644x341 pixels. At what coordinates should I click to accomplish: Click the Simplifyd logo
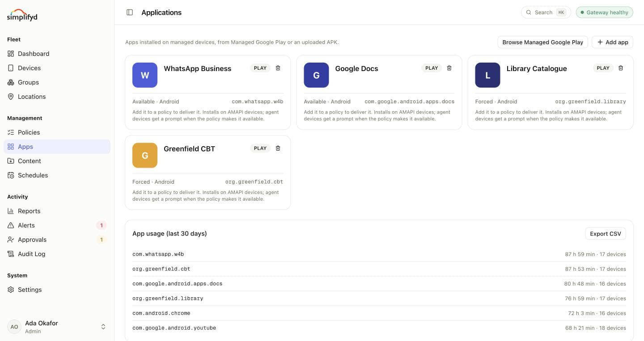click(22, 15)
